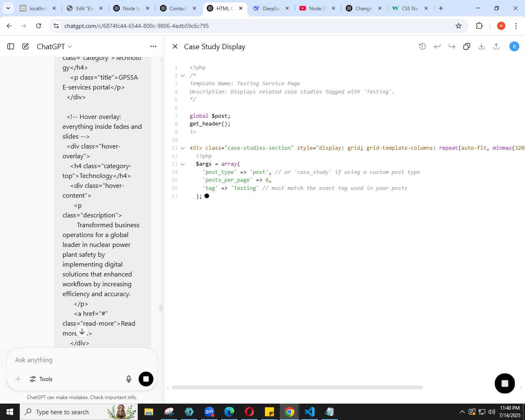Download the canvas file icon
This screenshot has height=420, width=525.
click(x=482, y=46)
